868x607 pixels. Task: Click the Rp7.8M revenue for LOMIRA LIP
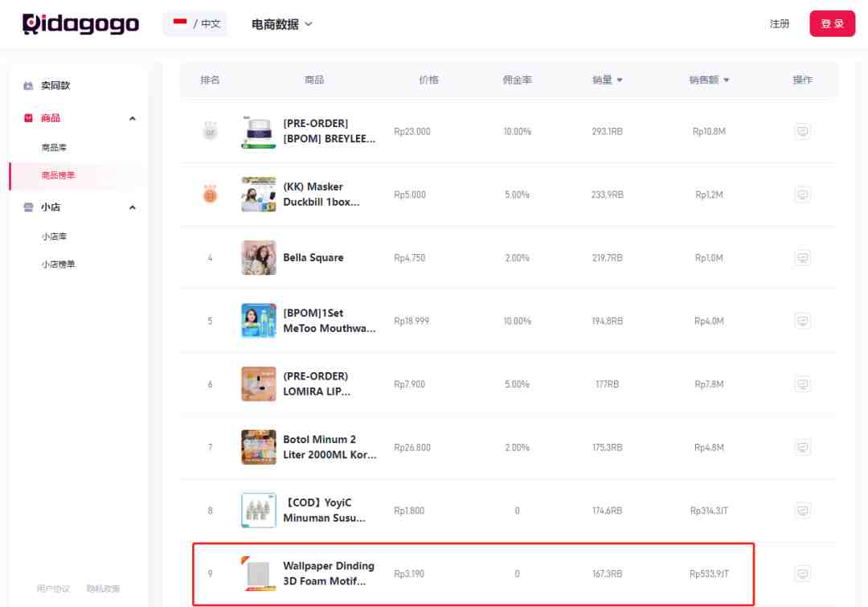click(709, 383)
